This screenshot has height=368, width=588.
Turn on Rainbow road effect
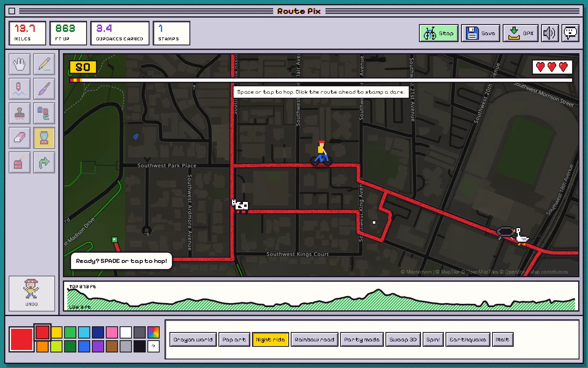(314, 339)
